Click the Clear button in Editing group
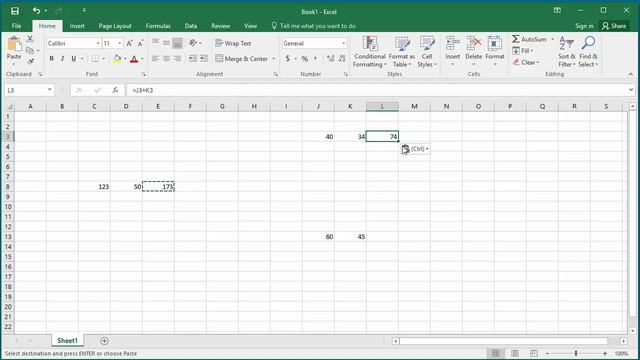This screenshot has width=640, height=360. [526, 62]
